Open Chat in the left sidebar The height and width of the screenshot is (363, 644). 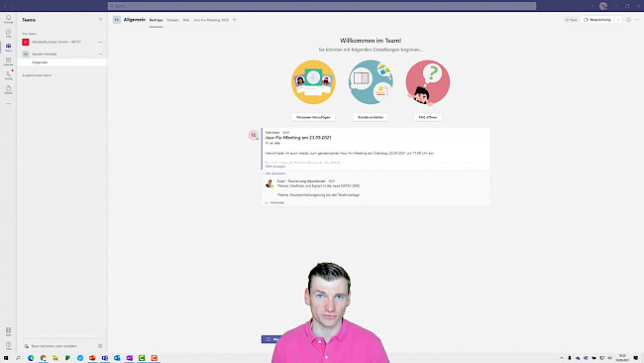tap(8, 33)
